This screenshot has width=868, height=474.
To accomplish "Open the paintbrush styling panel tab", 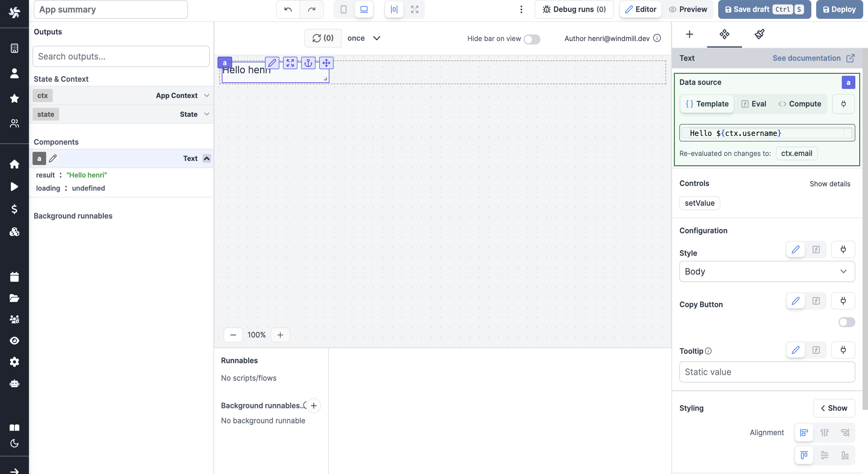I will coord(759,34).
